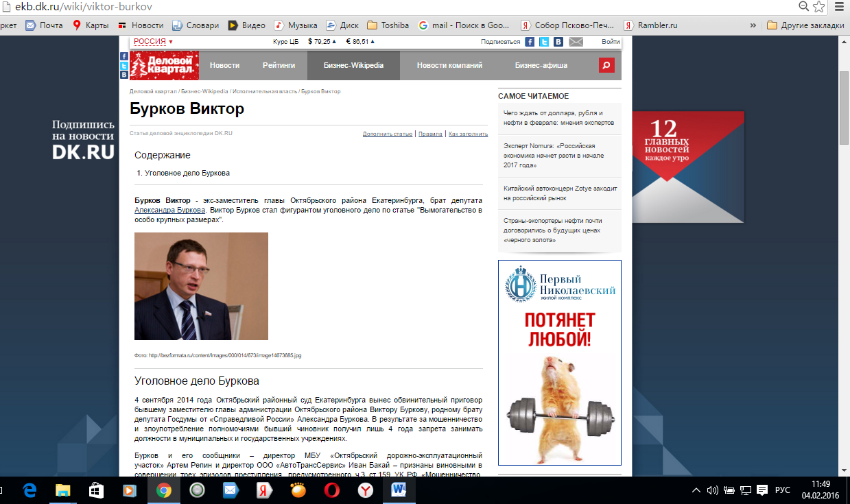Click the volume icon in the system tray
850x504 pixels.
coord(712,490)
